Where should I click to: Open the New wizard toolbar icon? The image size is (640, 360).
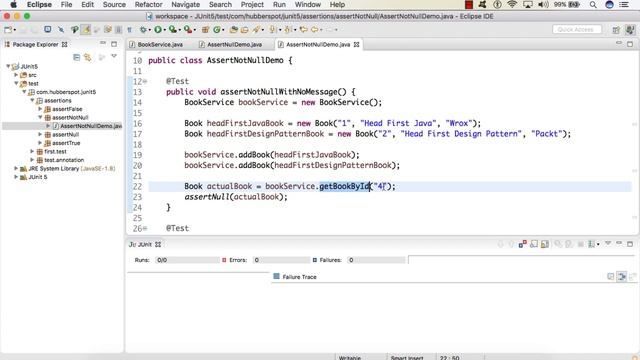point(8,29)
